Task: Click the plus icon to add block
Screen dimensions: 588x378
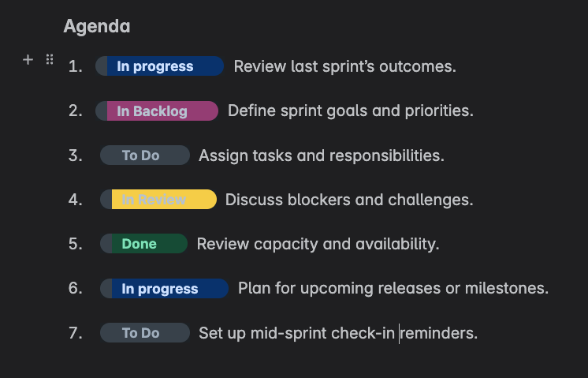Action: (x=28, y=60)
